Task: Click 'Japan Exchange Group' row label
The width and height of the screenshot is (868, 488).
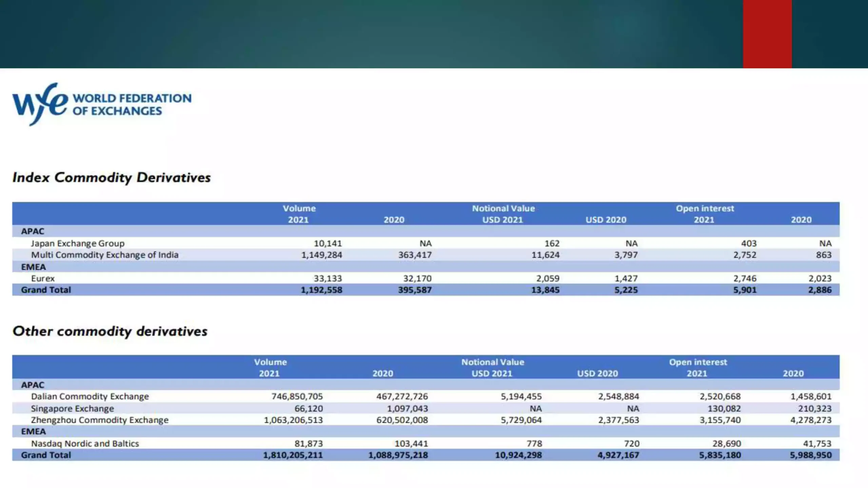Action: [x=78, y=243]
